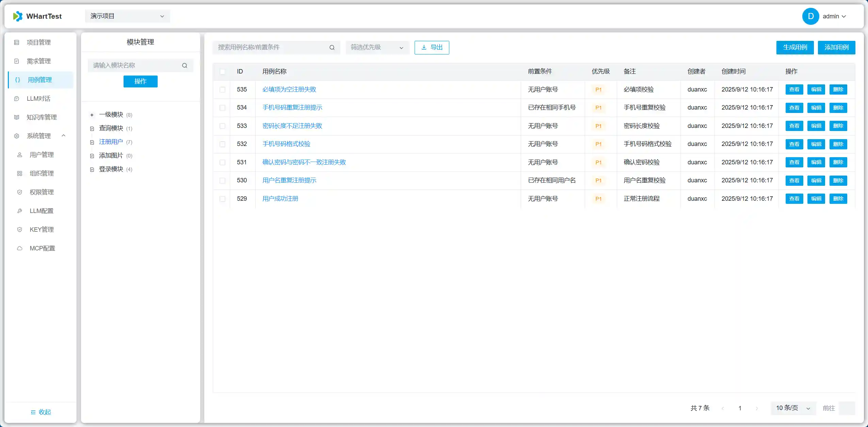
Task: Click the admin avatar circle
Action: point(810,16)
